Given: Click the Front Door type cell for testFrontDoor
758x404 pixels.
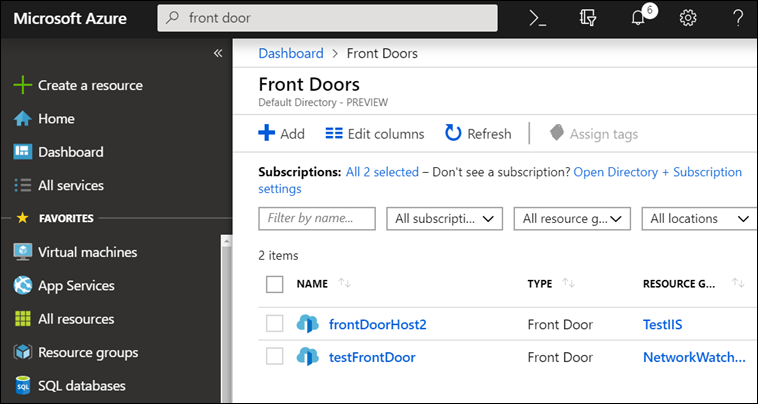Looking at the screenshot, I should tap(560, 358).
